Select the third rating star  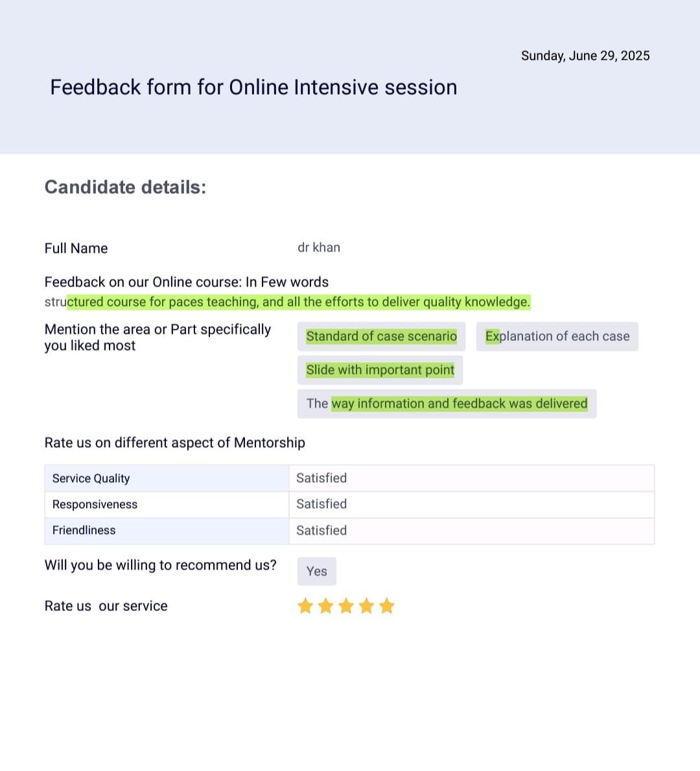(x=346, y=606)
